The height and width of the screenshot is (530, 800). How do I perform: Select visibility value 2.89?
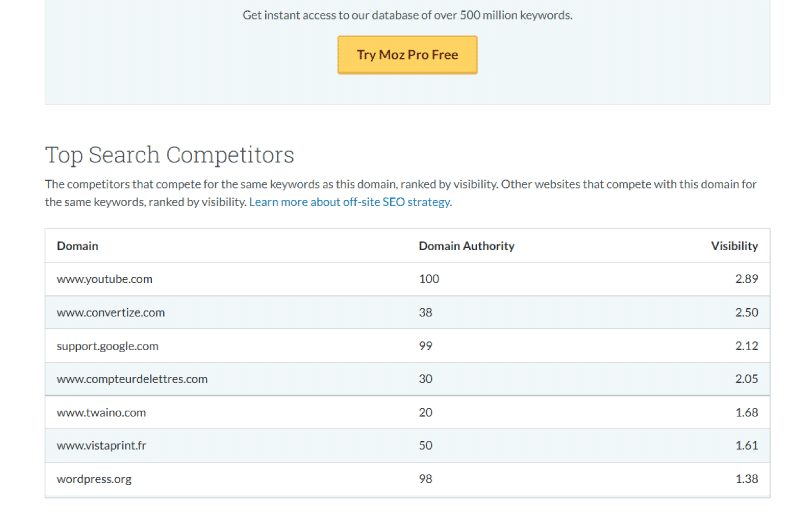[746, 279]
